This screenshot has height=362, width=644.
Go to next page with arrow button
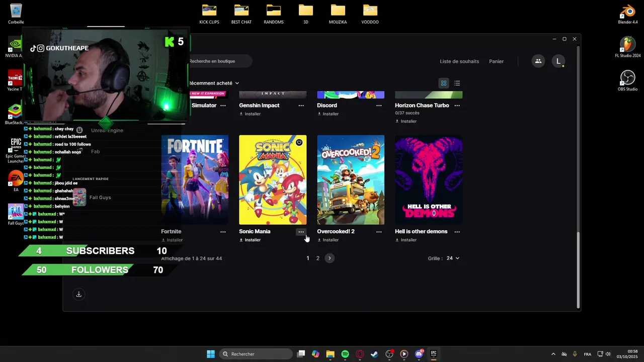pyautogui.click(x=330, y=258)
